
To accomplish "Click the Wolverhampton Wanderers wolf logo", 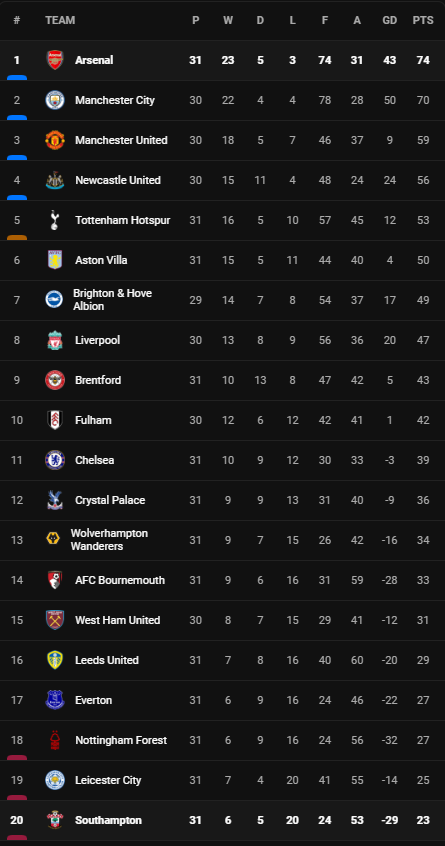I will (52, 540).
